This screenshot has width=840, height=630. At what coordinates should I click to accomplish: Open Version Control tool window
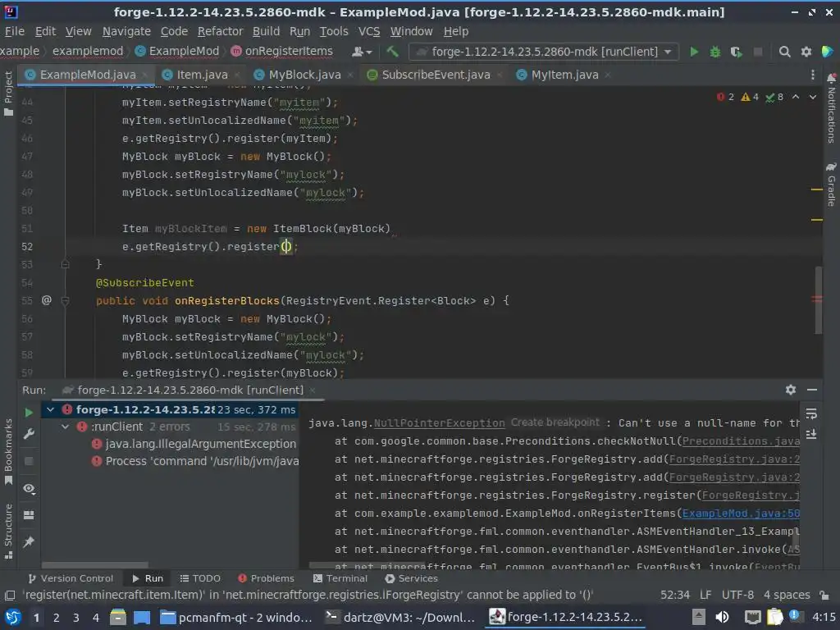(x=71, y=578)
